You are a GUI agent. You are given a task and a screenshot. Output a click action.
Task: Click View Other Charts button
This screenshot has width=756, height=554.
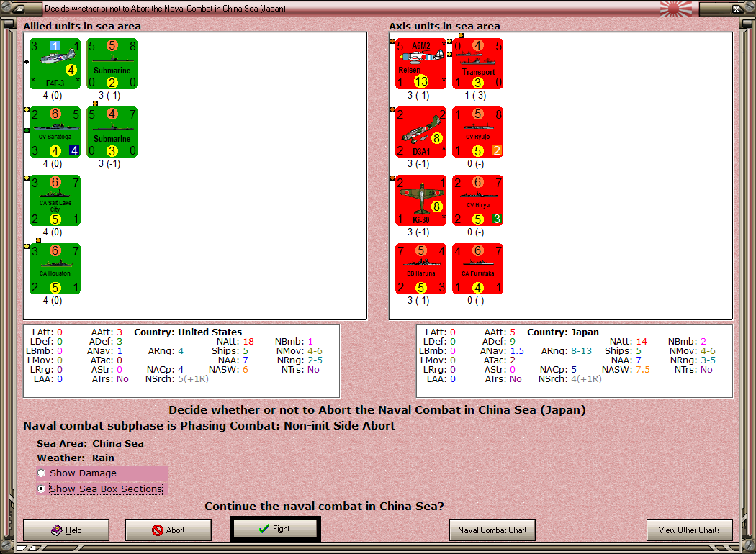[690, 530]
